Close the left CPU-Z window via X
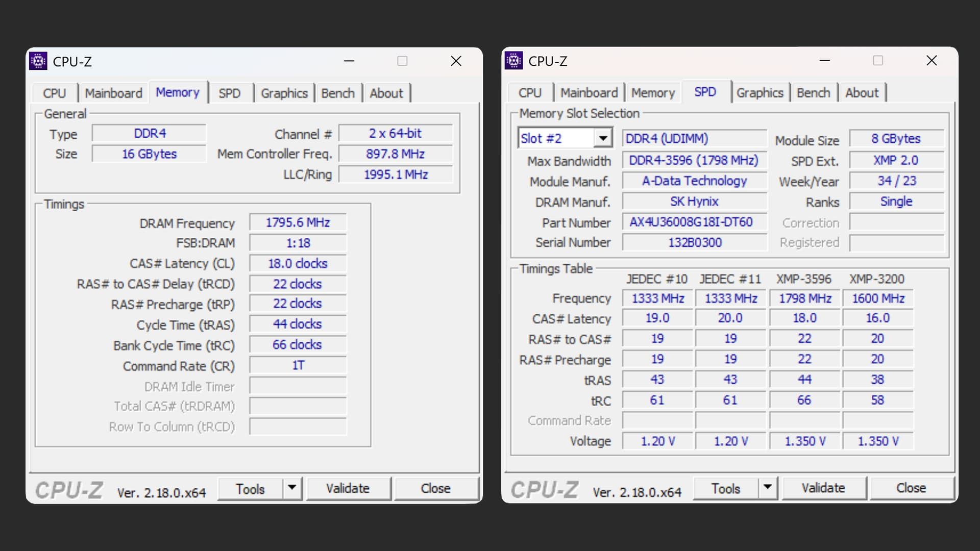The height and width of the screenshot is (551, 980). click(456, 61)
